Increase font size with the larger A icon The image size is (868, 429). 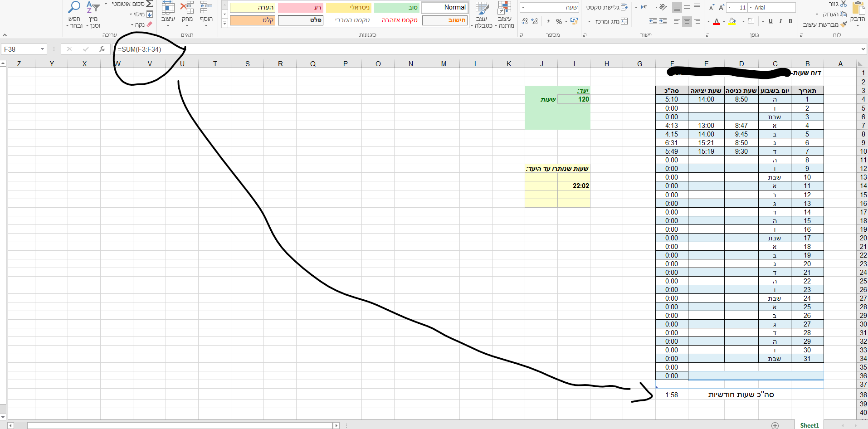tap(721, 8)
